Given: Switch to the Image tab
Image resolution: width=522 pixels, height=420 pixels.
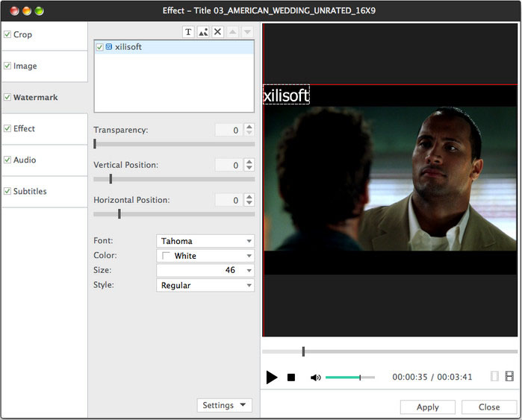Looking at the screenshot, I should click(x=45, y=66).
